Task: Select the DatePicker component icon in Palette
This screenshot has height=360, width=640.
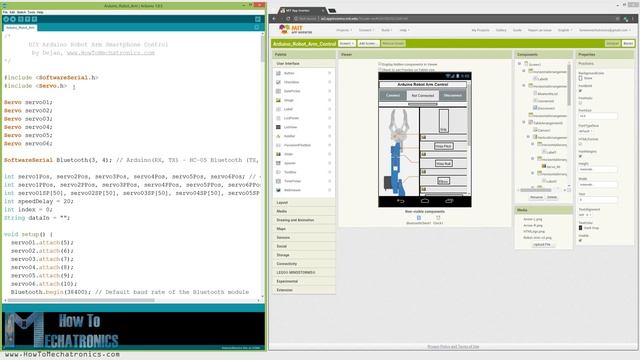Action: [x=278, y=91]
